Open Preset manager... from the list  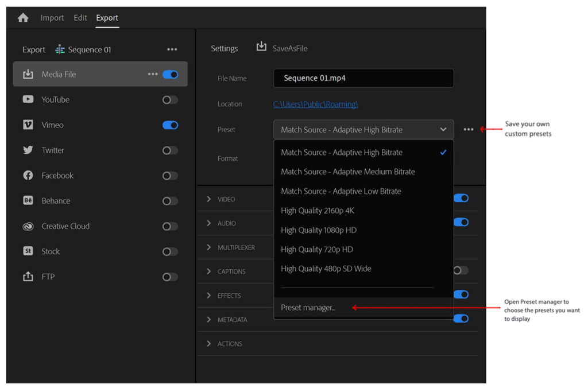pos(363,308)
